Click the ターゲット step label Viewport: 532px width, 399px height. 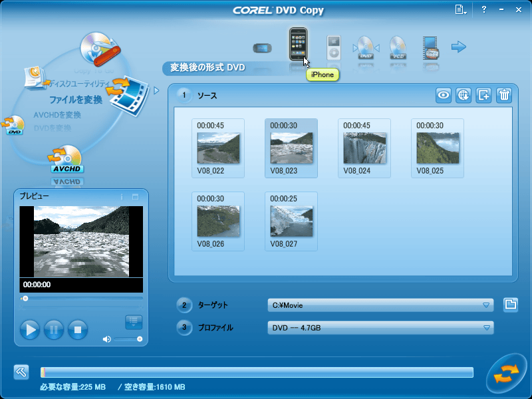click(x=213, y=305)
